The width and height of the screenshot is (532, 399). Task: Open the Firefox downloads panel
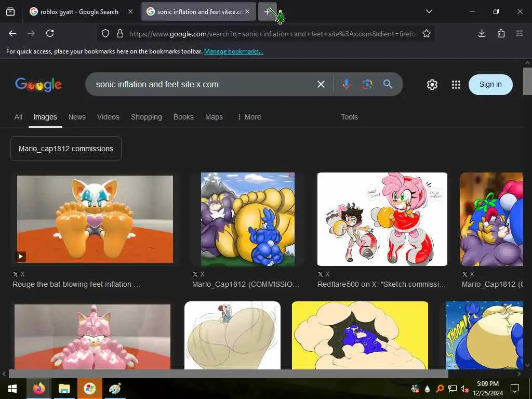tap(482, 33)
